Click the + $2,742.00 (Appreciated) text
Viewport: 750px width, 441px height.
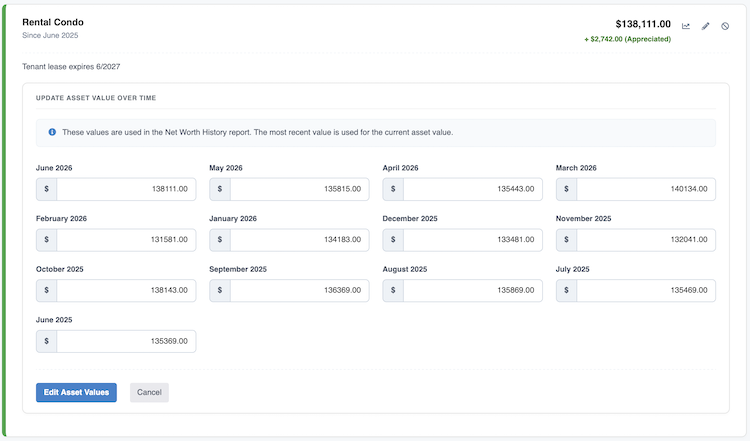(x=628, y=39)
